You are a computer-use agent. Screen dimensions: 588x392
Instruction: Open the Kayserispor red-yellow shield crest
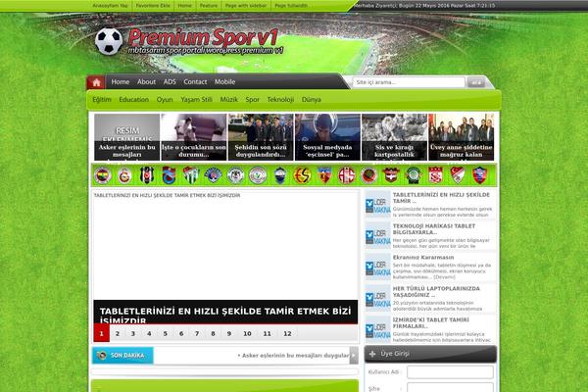324,175
